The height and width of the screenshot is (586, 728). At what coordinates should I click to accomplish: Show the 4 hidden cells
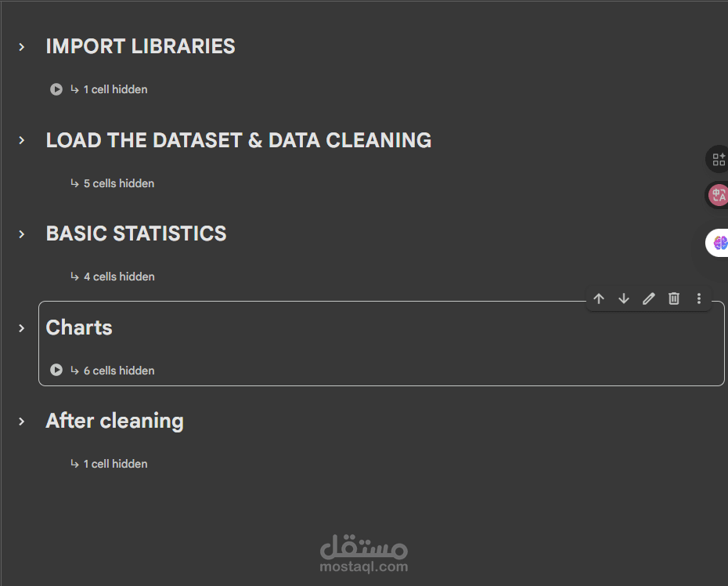pos(118,277)
